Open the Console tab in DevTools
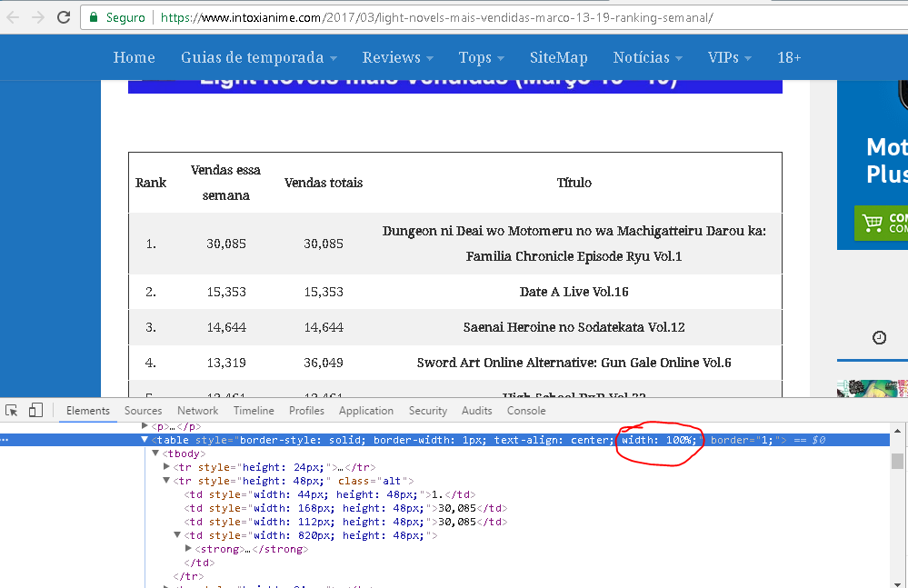 pyautogui.click(x=526, y=411)
